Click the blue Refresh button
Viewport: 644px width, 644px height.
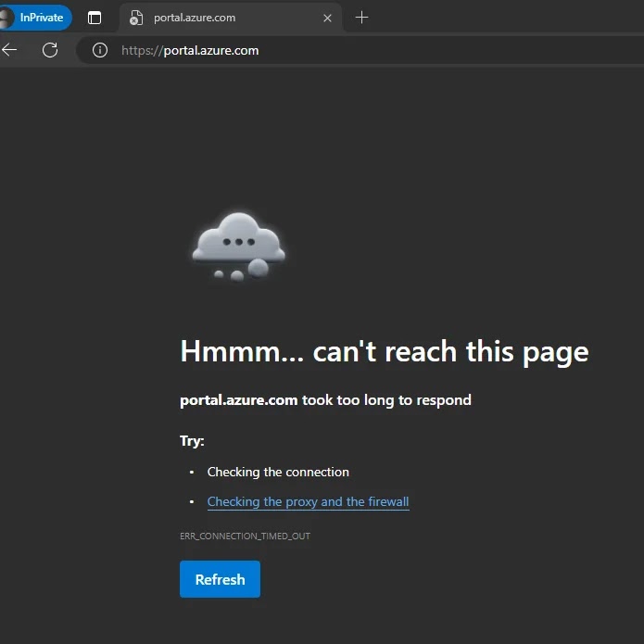[220, 579]
